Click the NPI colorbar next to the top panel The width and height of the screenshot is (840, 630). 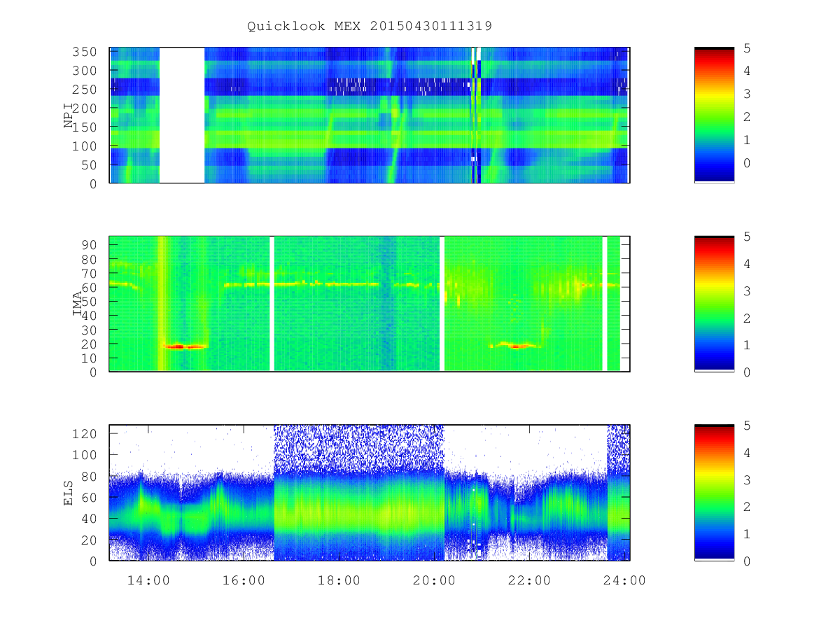[x=714, y=115]
